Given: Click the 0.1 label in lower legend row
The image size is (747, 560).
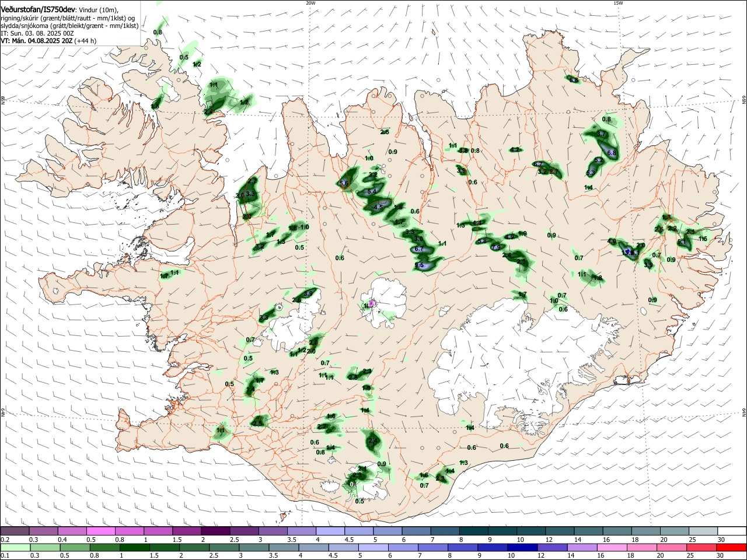Looking at the screenshot, I should tap(5, 556).
